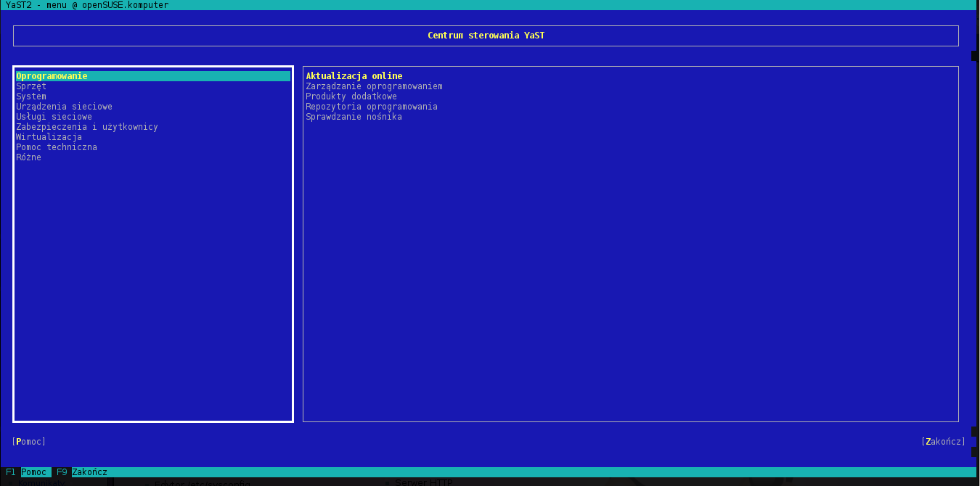Launch Repozytoria oprogramowania module
The image size is (980, 486).
click(x=372, y=107)
